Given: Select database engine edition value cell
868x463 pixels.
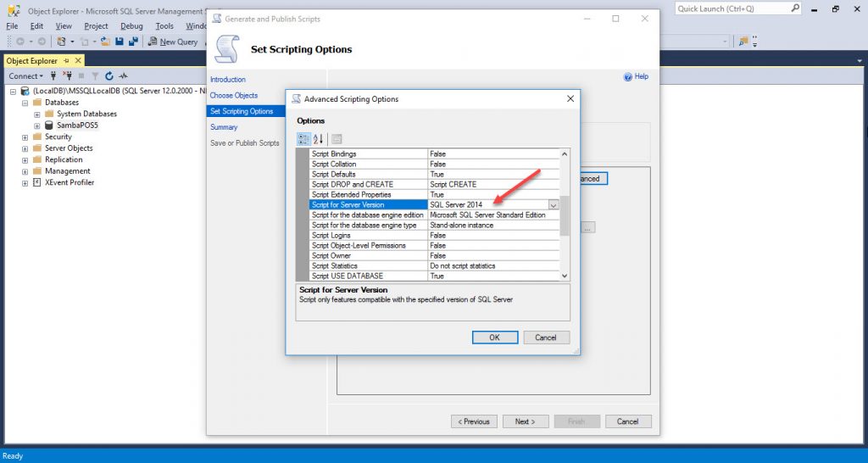Looking at the screenshot, I should coord(494,215).
